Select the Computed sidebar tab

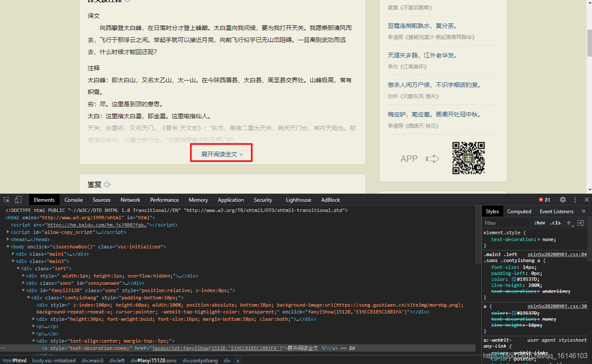(519, 211)
